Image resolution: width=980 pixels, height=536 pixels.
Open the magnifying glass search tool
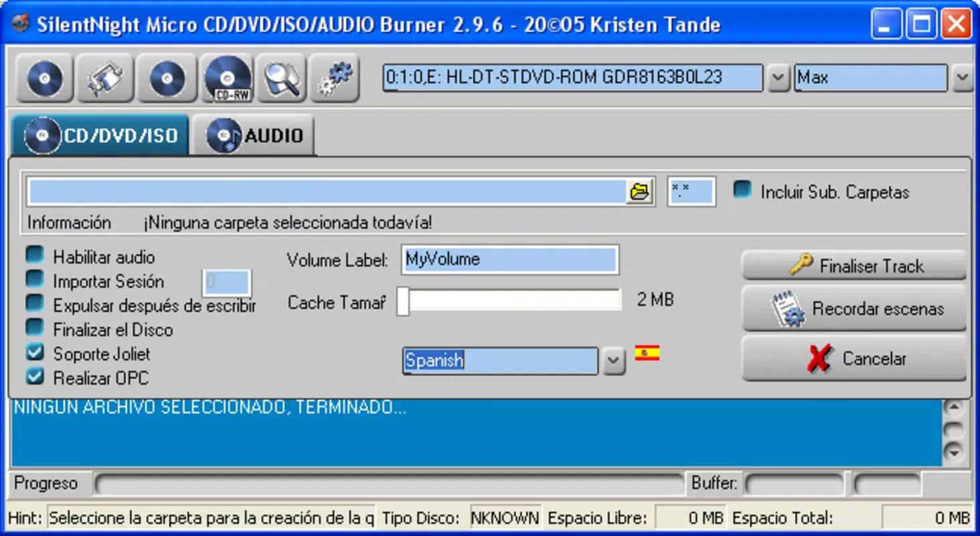[282, 78]
